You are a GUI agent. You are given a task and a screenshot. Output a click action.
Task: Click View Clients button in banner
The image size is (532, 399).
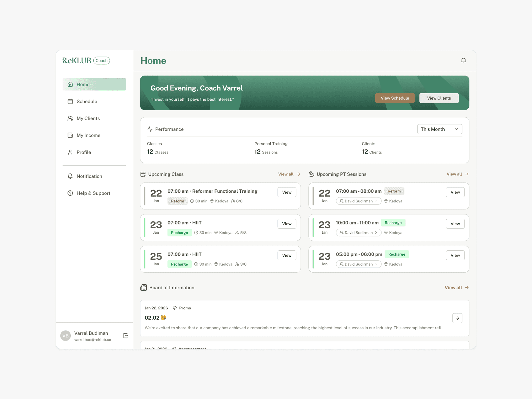click(439, 98)
